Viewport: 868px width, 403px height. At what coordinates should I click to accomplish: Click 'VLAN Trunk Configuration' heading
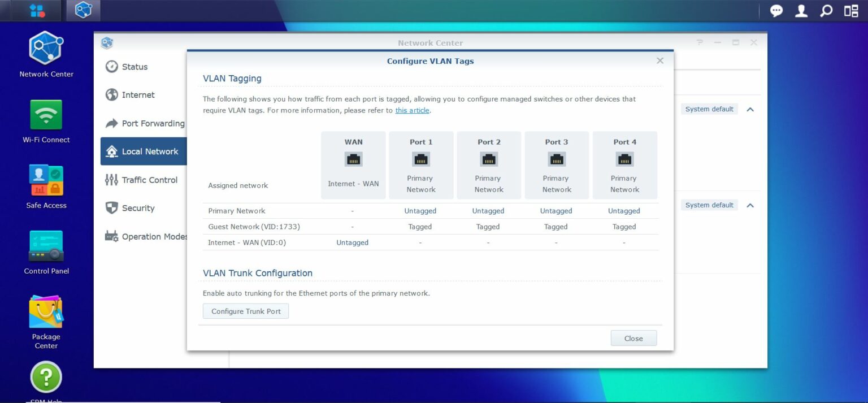258,273
